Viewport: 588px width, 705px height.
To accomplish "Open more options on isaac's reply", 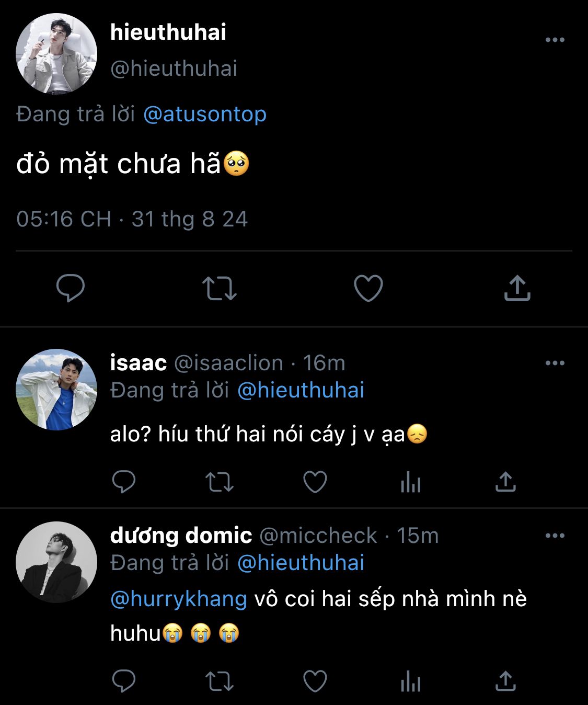I will click(x=555, y=363).
